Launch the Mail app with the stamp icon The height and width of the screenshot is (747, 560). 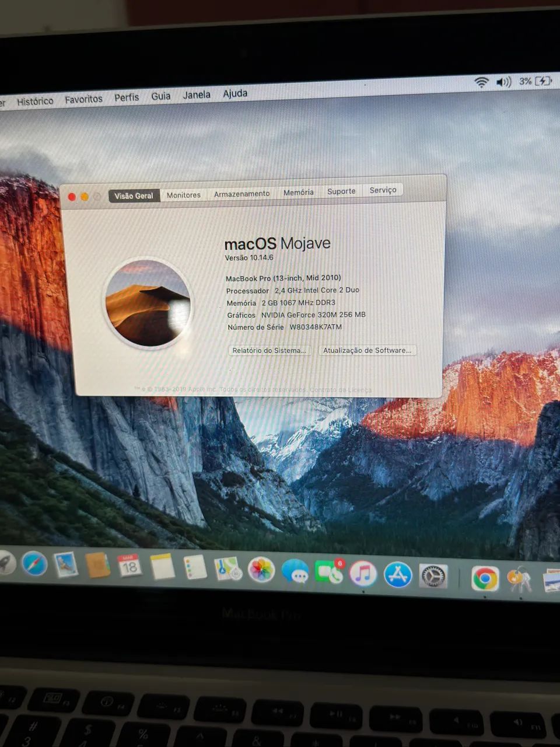pyautogui.click(x=66, y=565)
